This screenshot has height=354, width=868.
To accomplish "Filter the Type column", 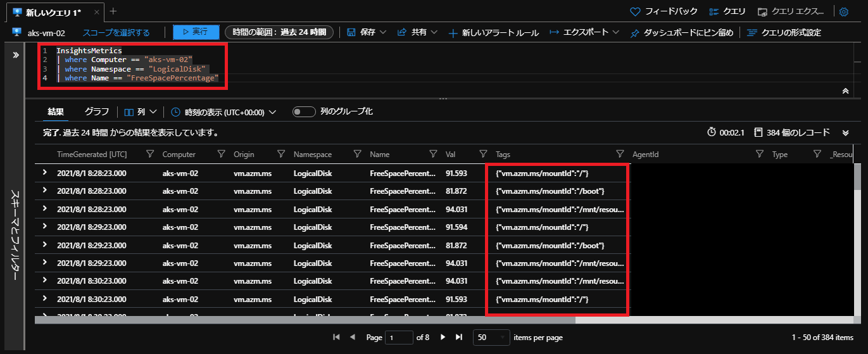I will click(817, 154).
